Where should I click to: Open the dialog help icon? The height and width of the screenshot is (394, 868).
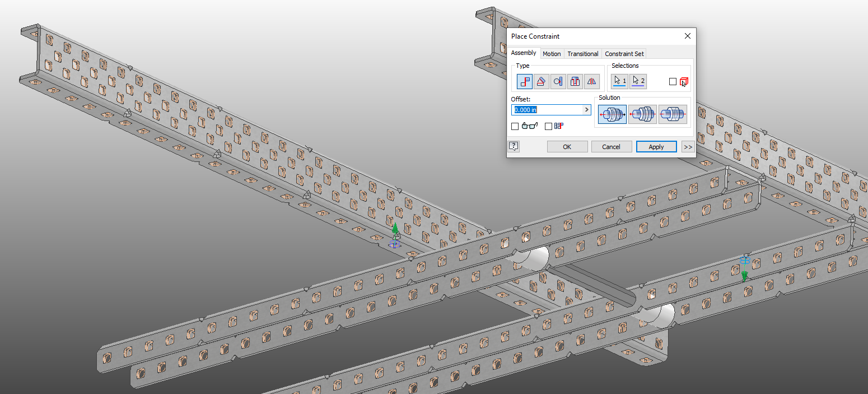[514, 146]
